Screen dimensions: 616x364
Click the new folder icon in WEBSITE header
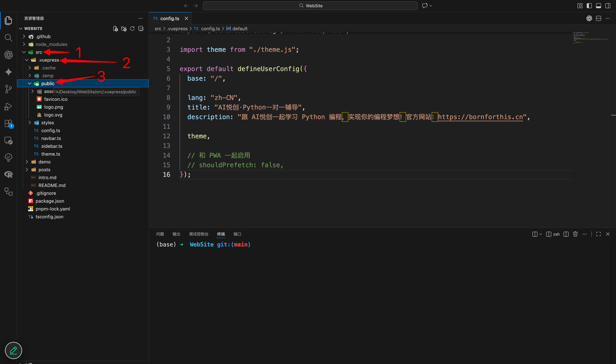point(124,29)
